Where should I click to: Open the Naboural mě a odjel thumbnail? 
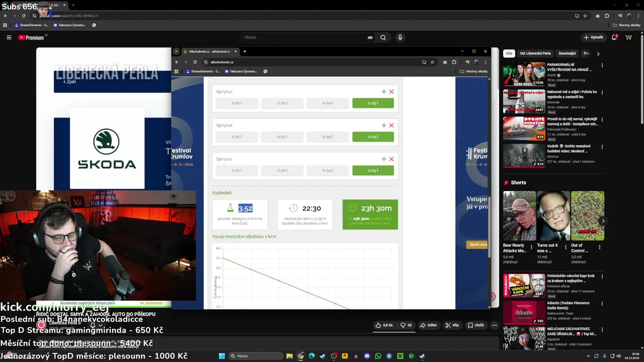click(524, 101)
